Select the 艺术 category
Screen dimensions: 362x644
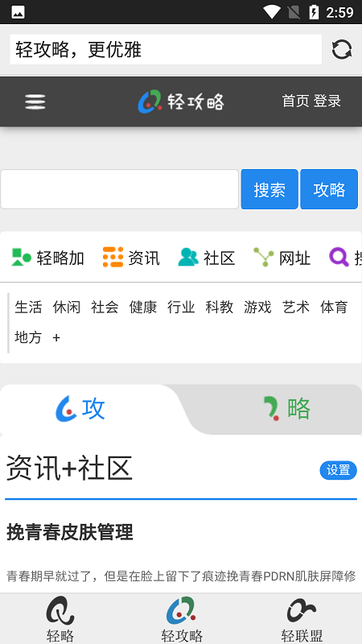pos(295,308)
